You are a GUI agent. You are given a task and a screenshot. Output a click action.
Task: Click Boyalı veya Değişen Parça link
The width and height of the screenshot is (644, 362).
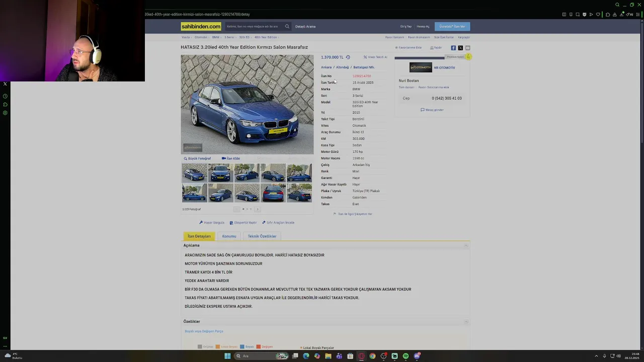204,331
